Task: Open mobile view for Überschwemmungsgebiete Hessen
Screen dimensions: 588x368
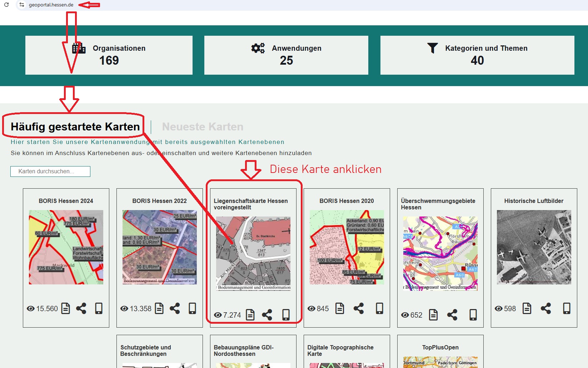Action: tap(473, 315)
